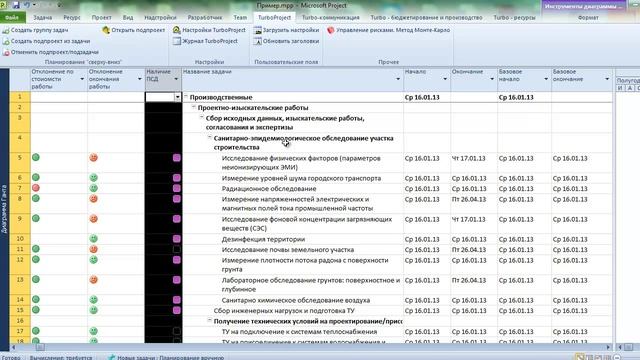Click red sad-face indicator in row 8
This screenshot has height=360, width=640.
click(93, 198)
